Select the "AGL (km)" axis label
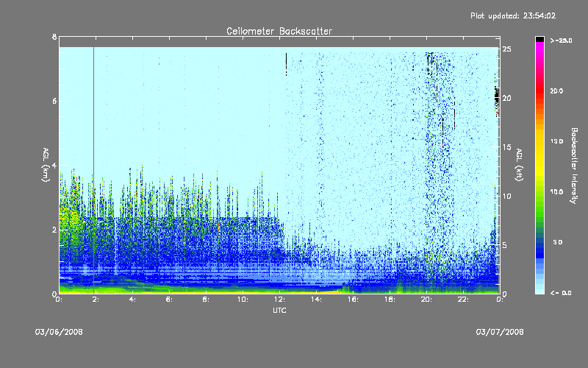The image size is (588, 368). (x=46, y=165)
